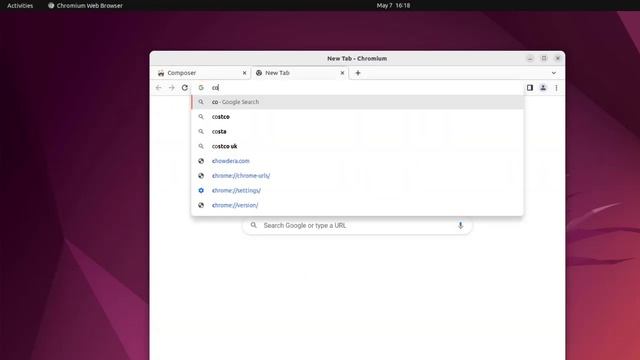Open a new tab with plus icon
The width and height of the screenshot is (640, 360).
[358, 73]
